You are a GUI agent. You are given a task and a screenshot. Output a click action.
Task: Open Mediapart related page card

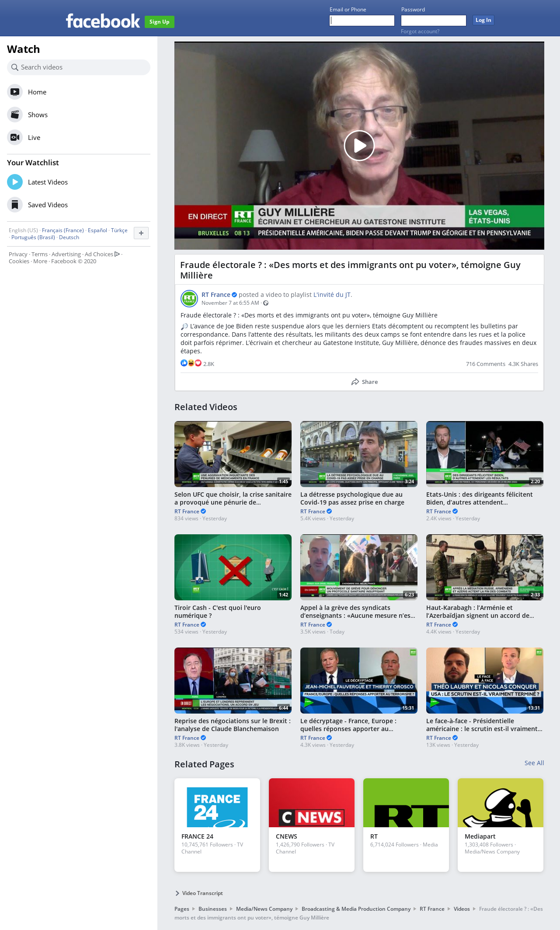point(501,825)
